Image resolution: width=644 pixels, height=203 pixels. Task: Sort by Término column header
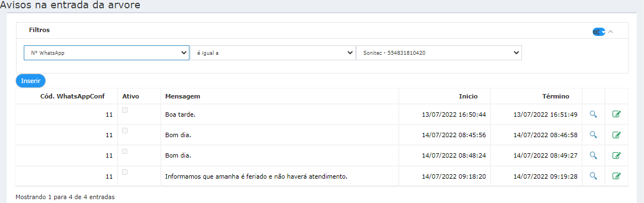pos(556,96)
